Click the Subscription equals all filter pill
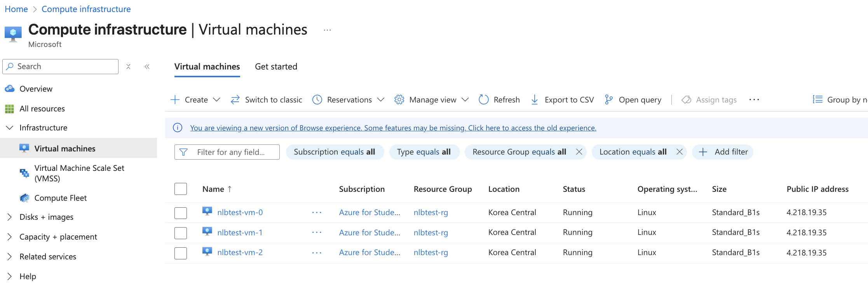This screenshot has width=868, height=292. coord(335,152)
